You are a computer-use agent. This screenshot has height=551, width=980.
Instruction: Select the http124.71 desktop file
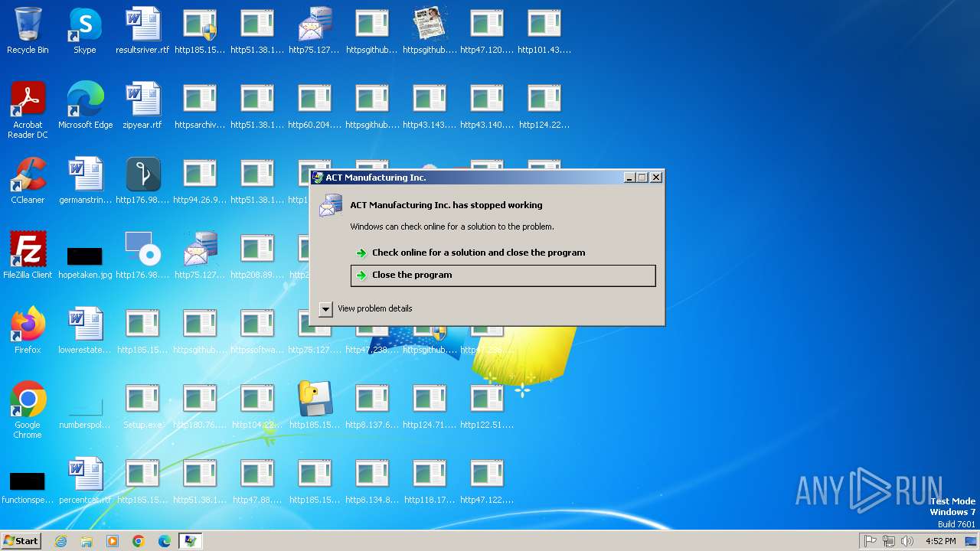coord(430,406)
